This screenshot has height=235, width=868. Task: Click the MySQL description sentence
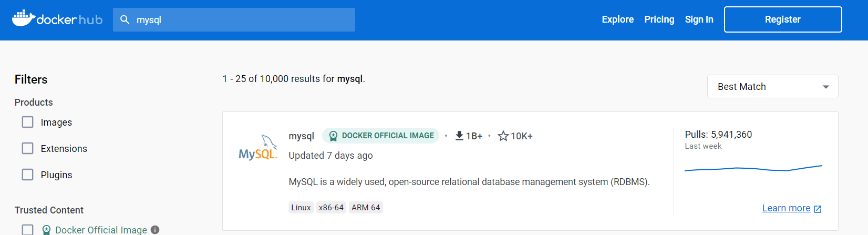pos(469,182)
